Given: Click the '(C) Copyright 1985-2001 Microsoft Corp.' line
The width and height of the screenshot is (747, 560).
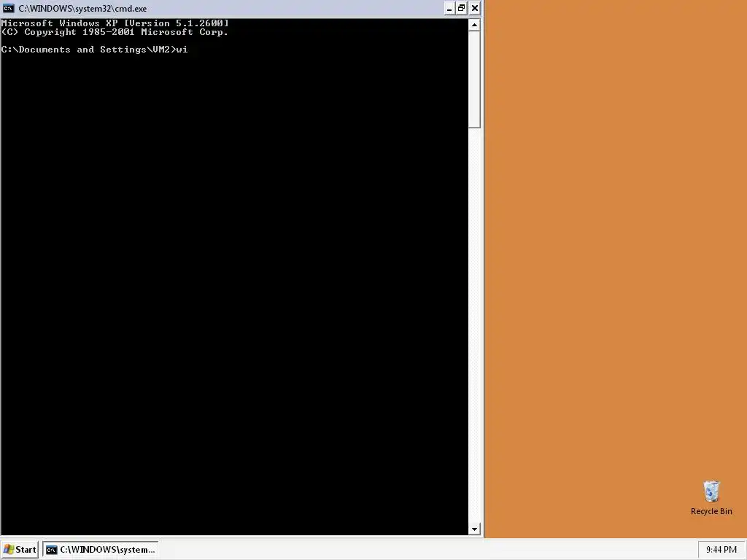Looking at the screenshot, I should click(115, 32).
